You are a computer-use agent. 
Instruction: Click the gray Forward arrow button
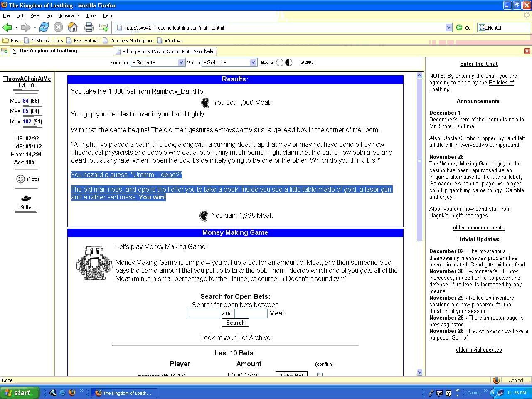click(x=26, y=28)
